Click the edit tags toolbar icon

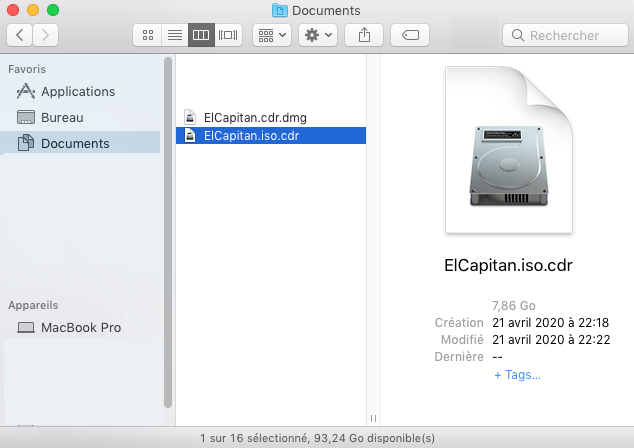click(x=410, y=35)
